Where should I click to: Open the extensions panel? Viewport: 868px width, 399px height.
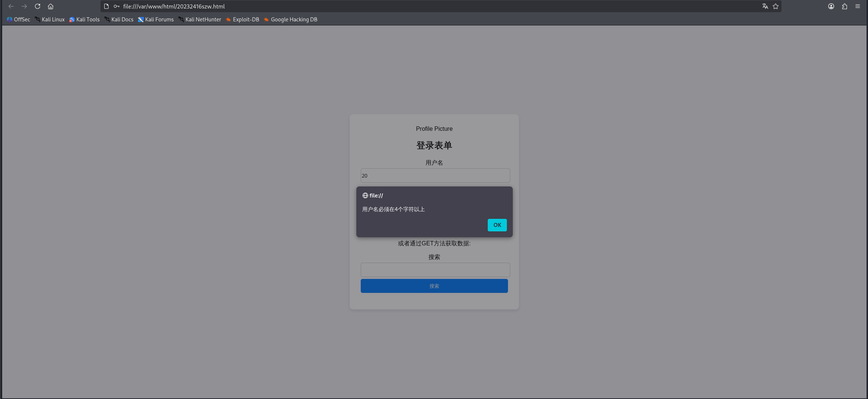pyautogui.click(x=844, y=6)
